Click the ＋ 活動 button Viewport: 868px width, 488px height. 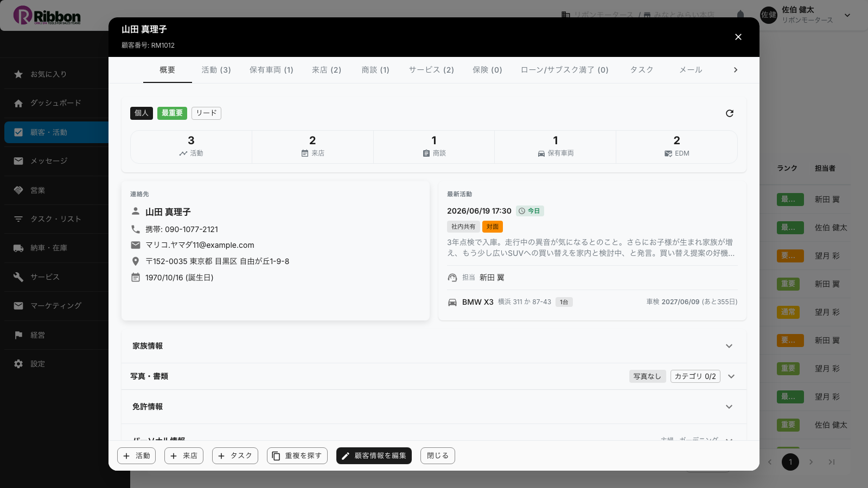coord(137,456)
